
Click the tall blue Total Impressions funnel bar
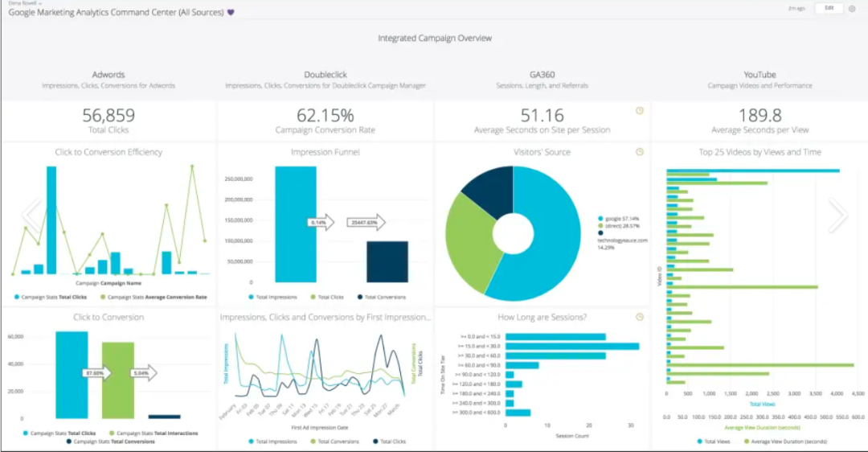(x=296, y=224)
